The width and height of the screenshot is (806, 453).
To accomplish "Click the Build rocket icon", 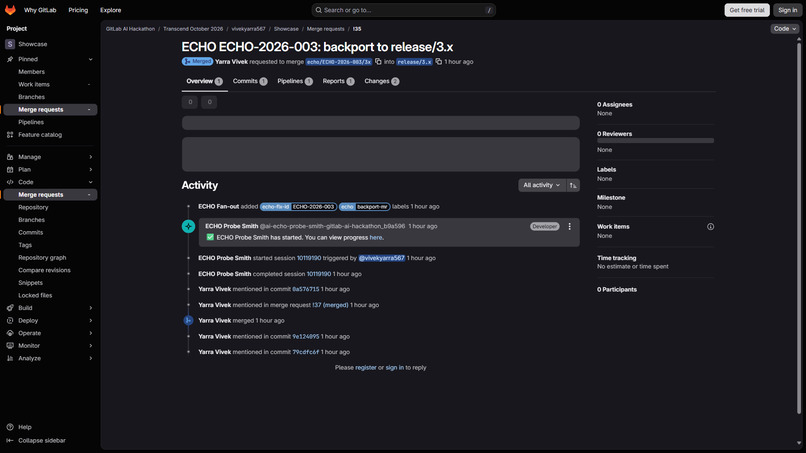I will coord(10,308).
